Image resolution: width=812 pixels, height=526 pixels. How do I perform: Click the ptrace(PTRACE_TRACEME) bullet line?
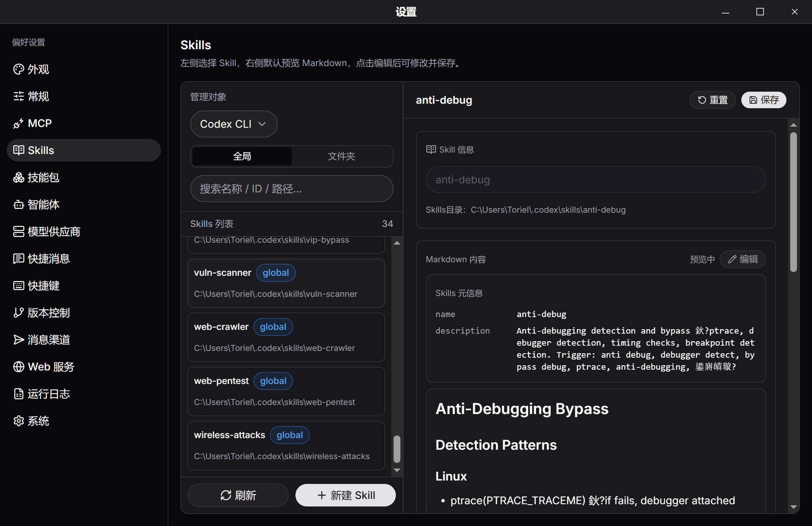(x=592, y=500)
